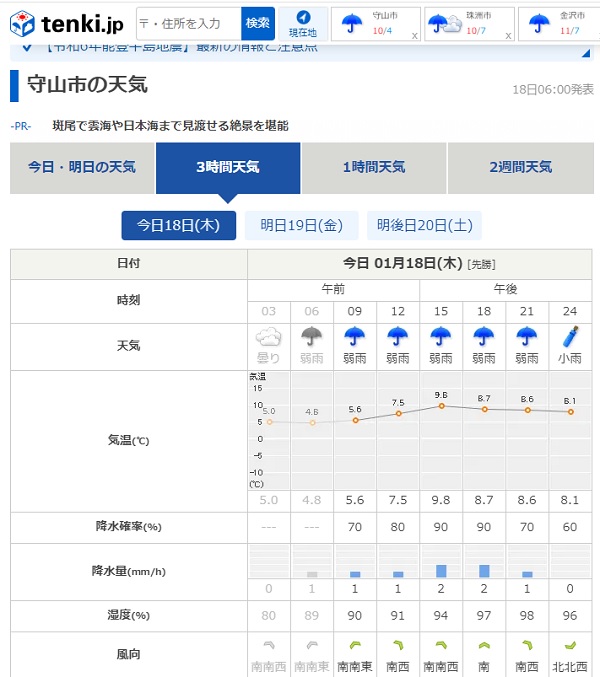Go to the 2週間天気 tab
The width and height of the screenshot is (600, 677).
tap(520, 167)
